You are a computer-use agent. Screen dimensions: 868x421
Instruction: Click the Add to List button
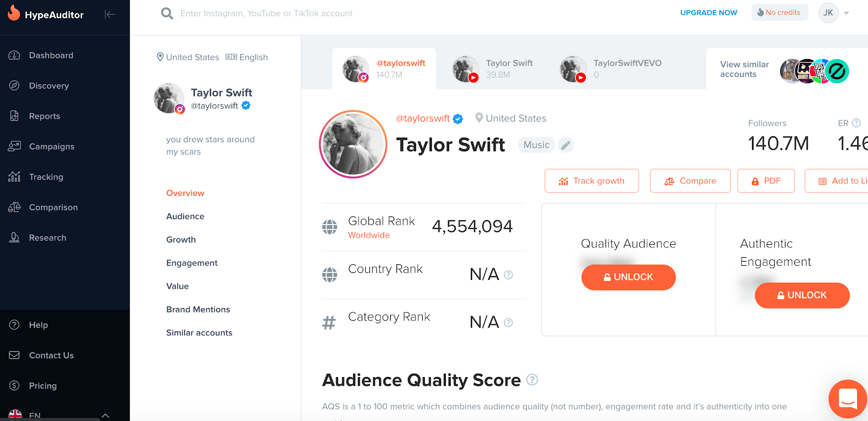pos(837,181)
